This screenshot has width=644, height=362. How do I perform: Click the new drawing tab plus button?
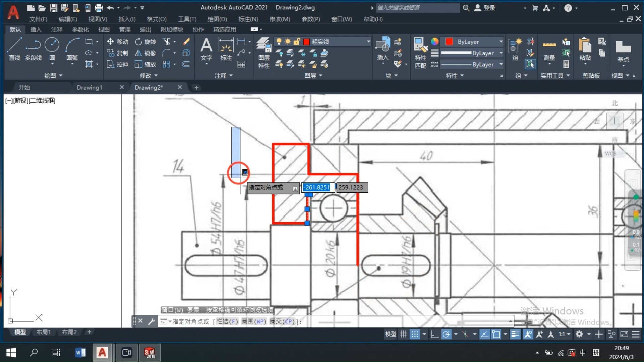[x=197, y=87]
